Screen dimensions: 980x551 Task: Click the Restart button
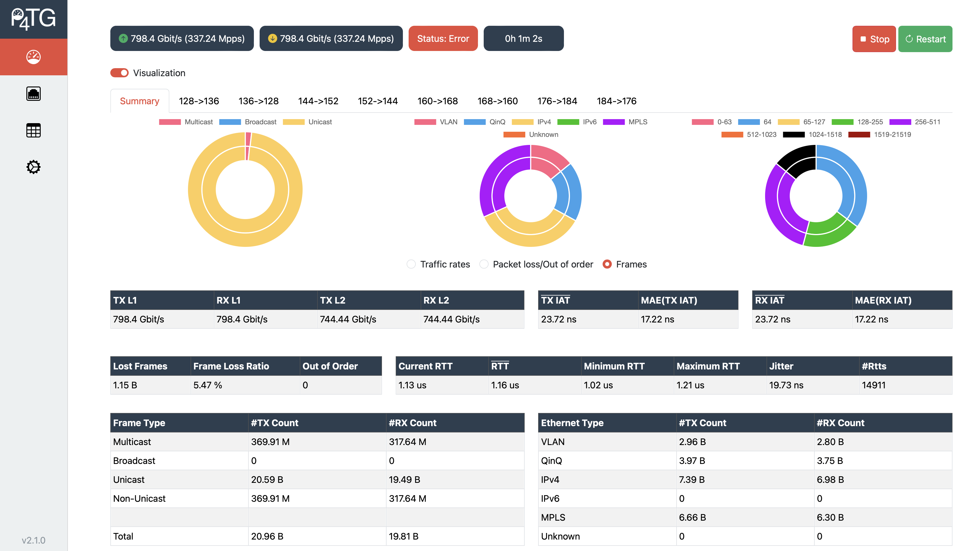pos(925,39)
